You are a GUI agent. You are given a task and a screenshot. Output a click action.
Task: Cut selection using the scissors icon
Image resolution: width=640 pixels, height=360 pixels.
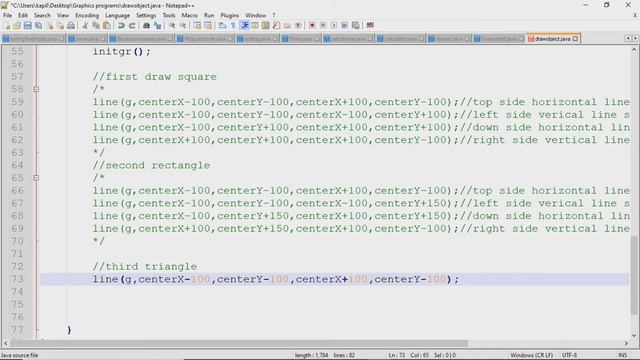(85, 26)
